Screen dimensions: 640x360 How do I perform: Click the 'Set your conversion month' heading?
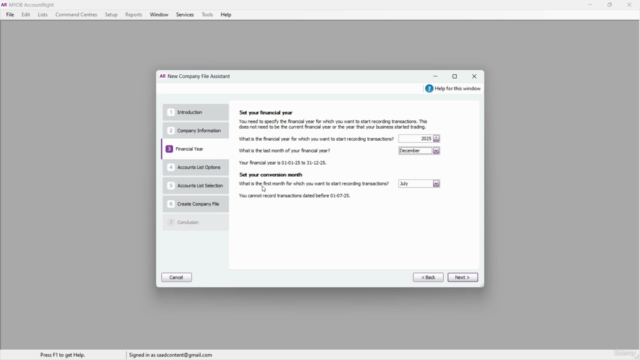click(x=271, y=175)
